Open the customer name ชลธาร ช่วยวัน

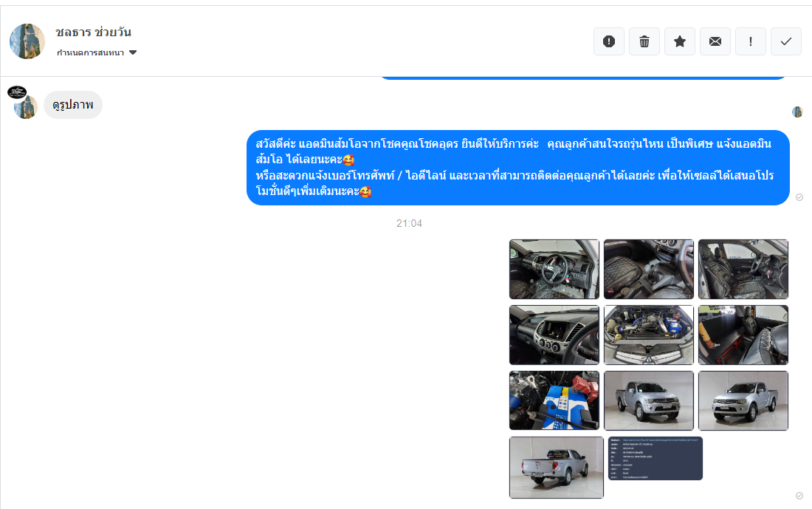93,32
